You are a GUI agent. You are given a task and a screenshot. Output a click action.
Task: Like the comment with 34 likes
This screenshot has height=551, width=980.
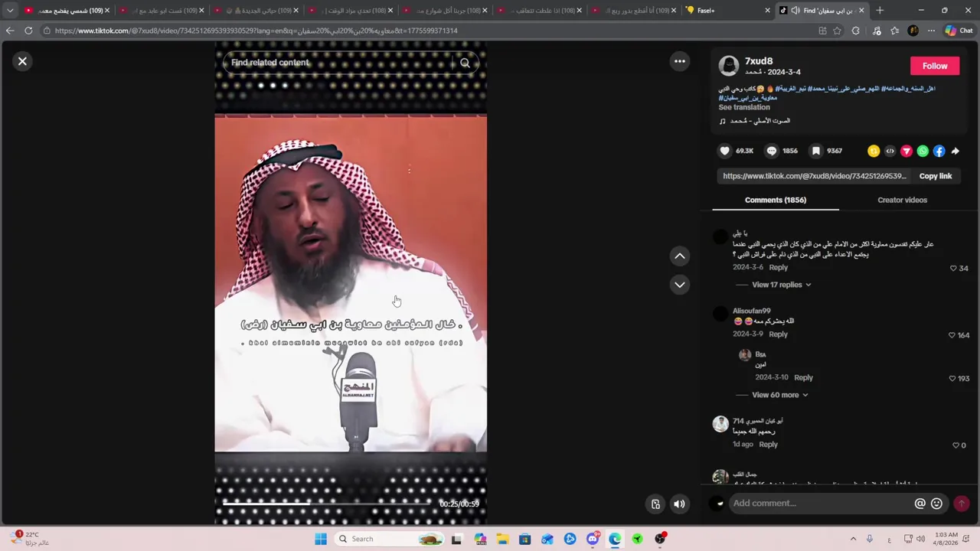pos(953,269)
